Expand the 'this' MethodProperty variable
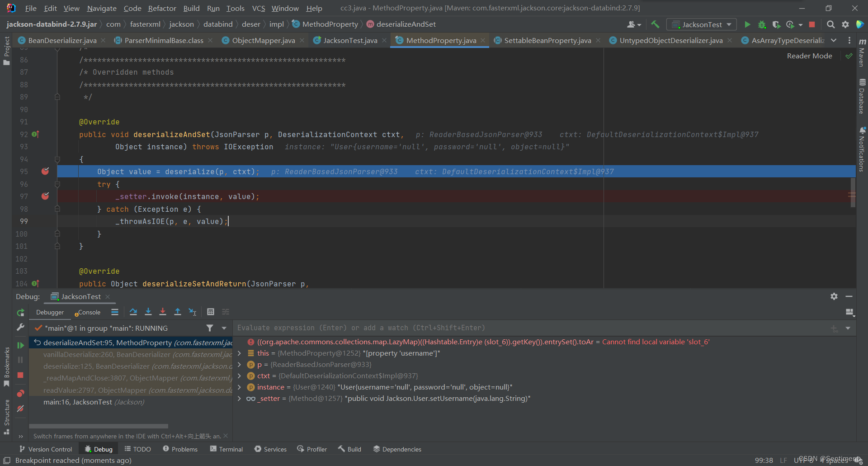 (x=239, y=353)
